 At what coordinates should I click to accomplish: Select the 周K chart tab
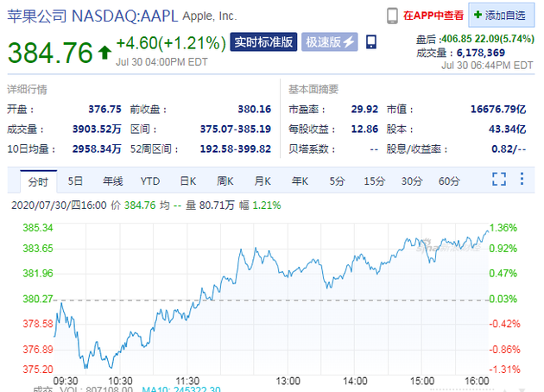pyautogui.click(x=225, y=181)
